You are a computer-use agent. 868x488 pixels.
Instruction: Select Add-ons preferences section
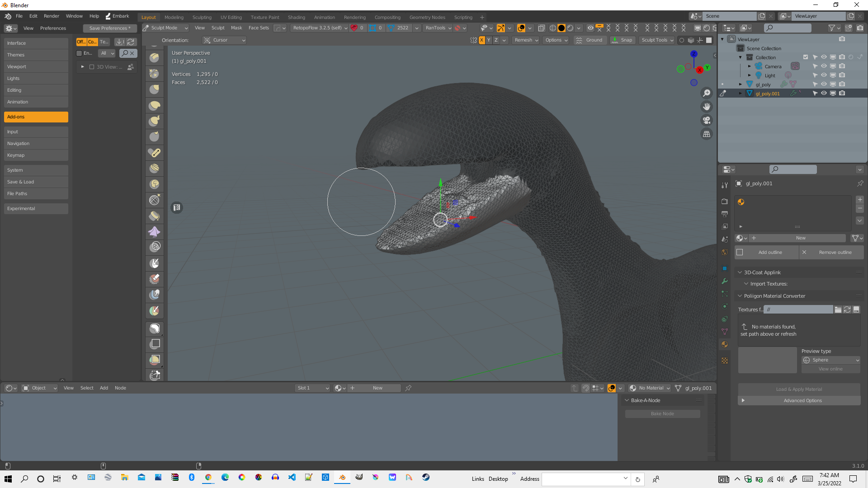tap(36, 117)
